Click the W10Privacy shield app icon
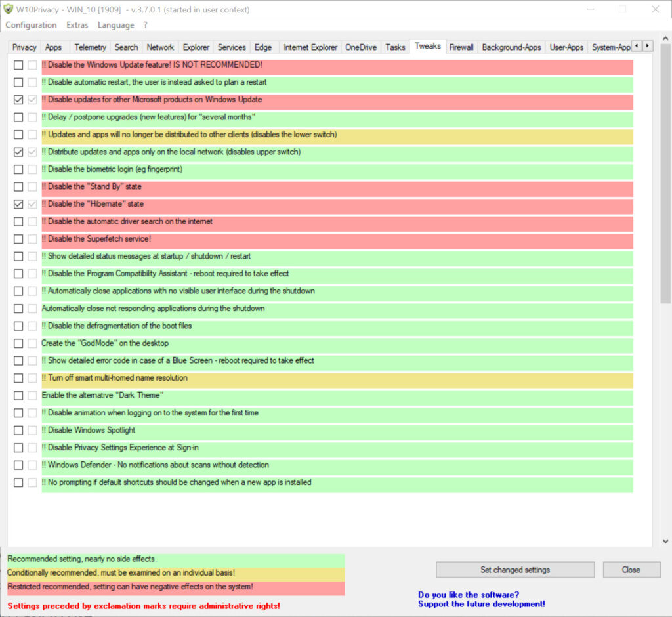The width and height of the screenshot is (672, 617). pos(8,9)
